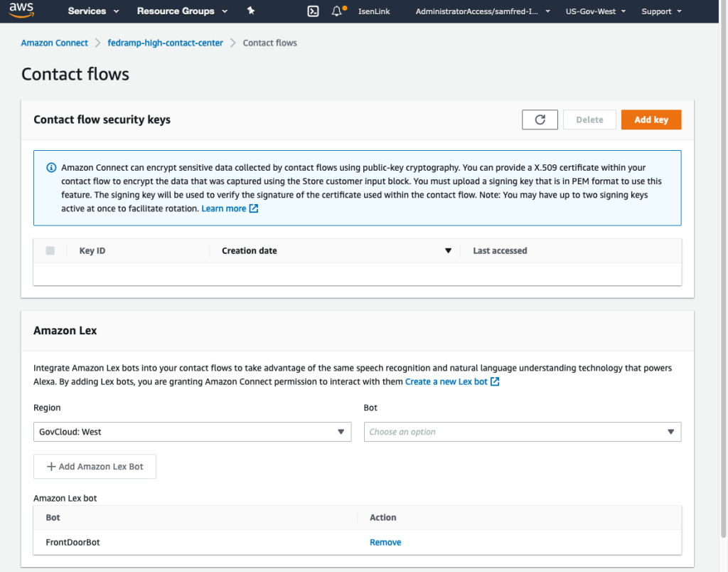Navigate to Amazon Connect via breadcrumb
Viewport: 728px width, 572px height.
tap(54, 43)
